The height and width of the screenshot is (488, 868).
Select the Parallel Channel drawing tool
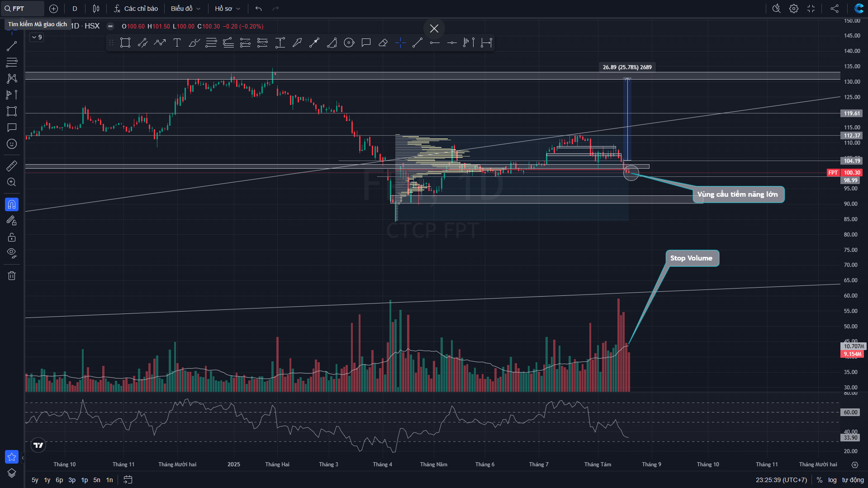tap(142, 43)
